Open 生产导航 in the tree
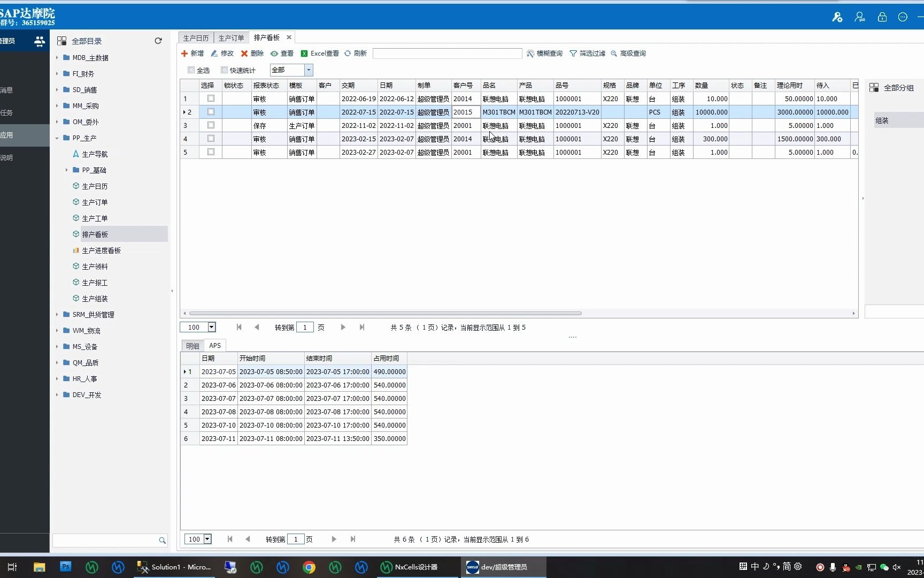This screenshot has height=578, width=924. 95,154
